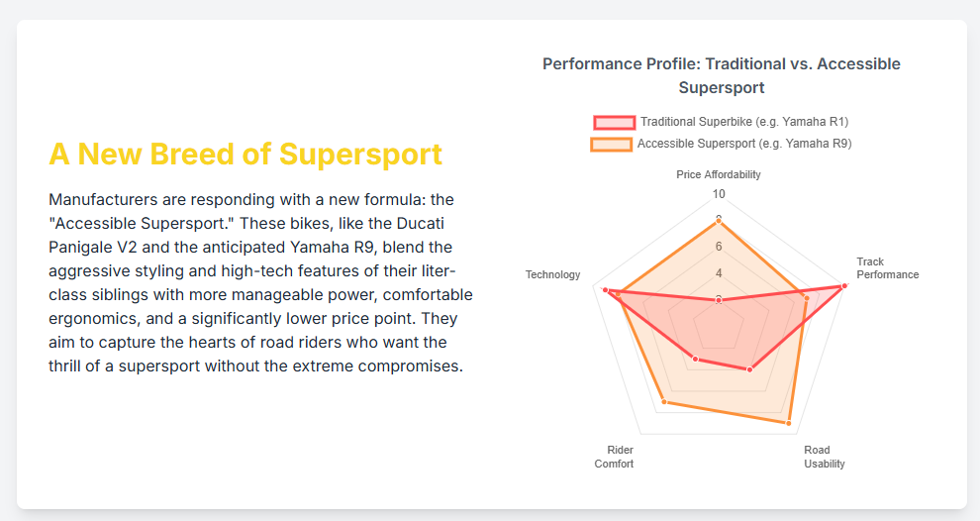Click orange Rider Comfort data point

663,403
